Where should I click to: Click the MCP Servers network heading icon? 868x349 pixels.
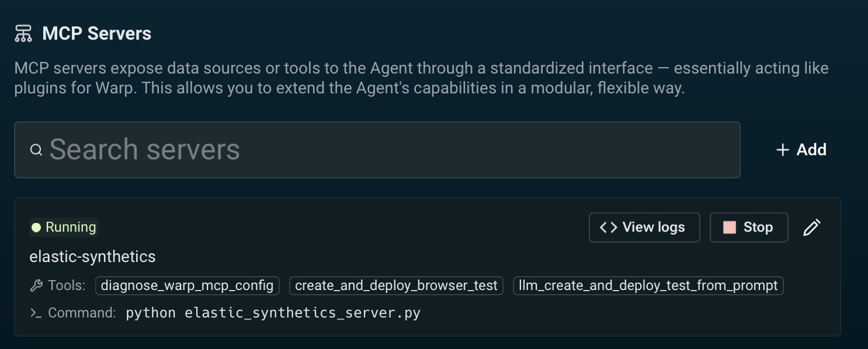pyautogui.click(x=23, y=34)
